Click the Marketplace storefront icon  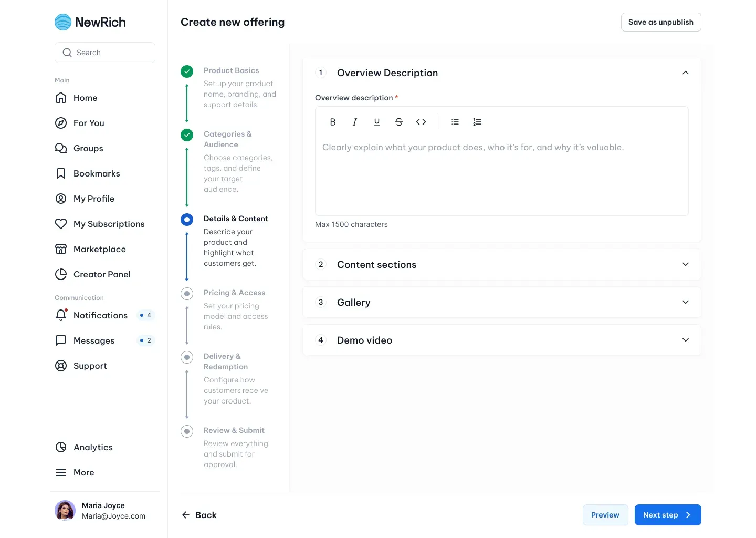coord(61,249)
